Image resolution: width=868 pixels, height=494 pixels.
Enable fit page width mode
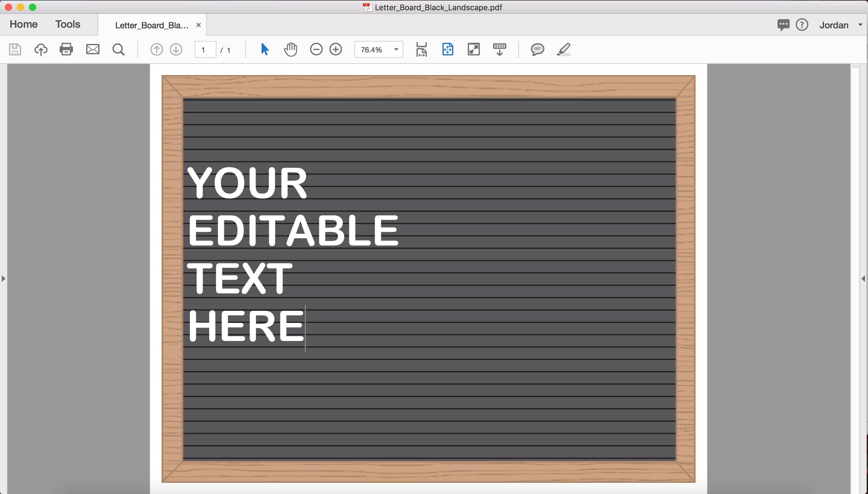[x=421, y=49]
